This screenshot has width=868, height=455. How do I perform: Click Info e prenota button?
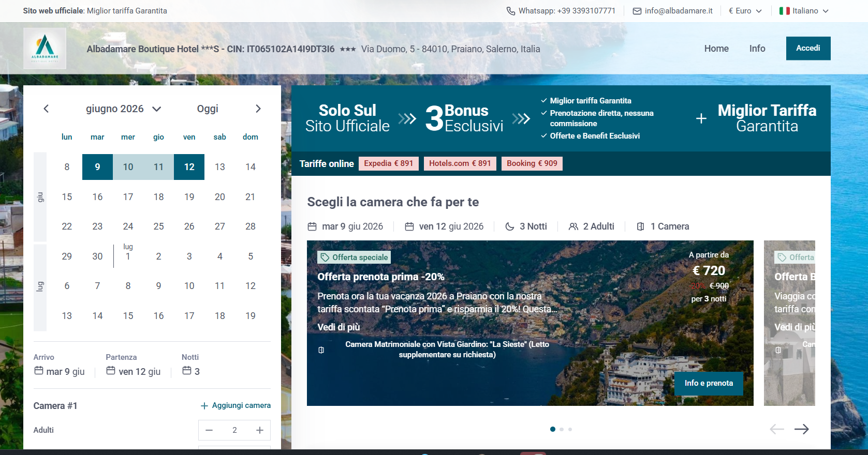709,383
